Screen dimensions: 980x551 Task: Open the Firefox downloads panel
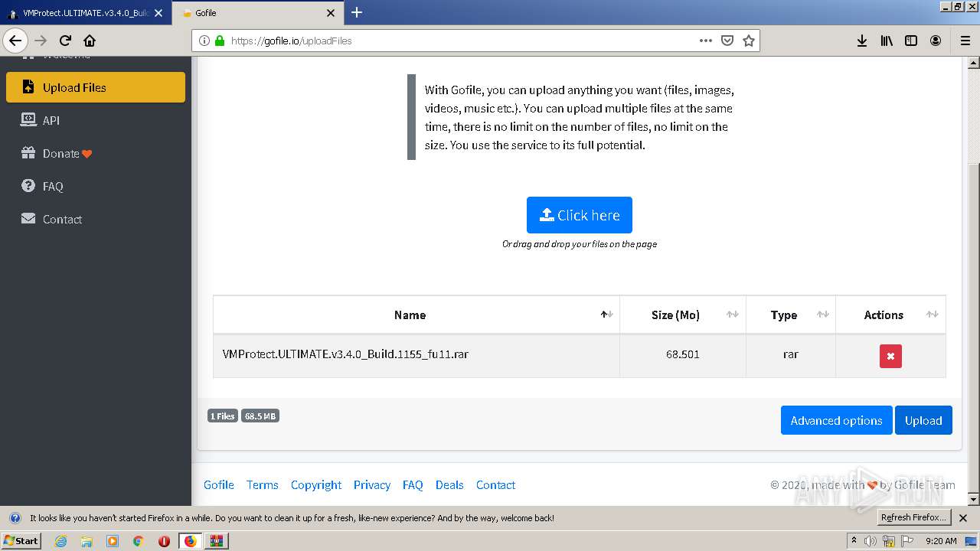(x=862, y=41)
